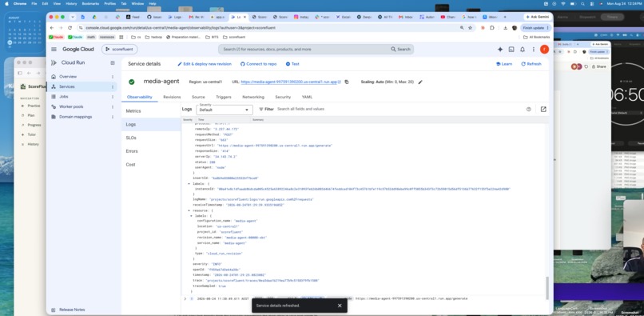Open SLOs in observability side menu
The height and width of the screenshot is (316, 644).
coord(151,138)
